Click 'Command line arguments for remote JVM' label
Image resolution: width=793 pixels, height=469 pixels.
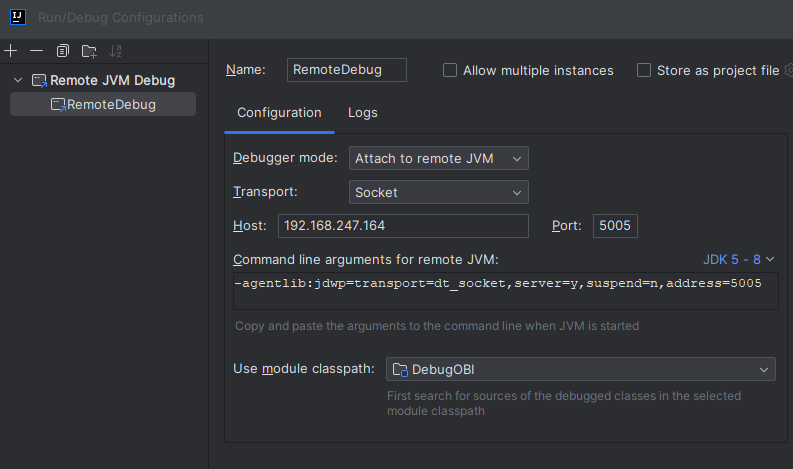tap(366, 260)
